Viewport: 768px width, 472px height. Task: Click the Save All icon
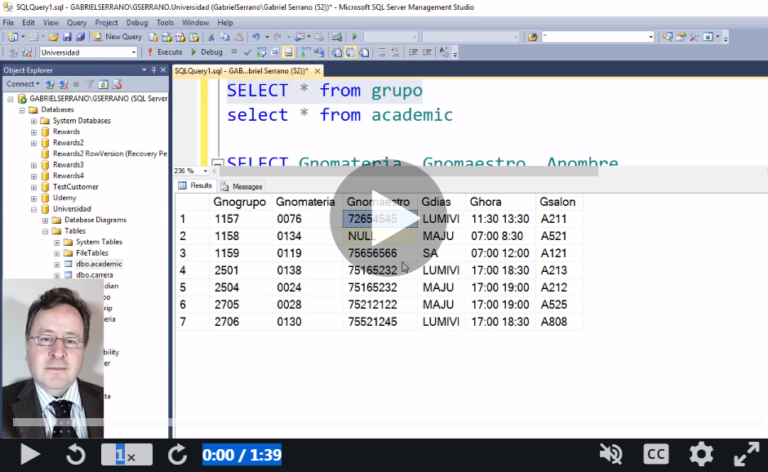(x=81, y=37)
